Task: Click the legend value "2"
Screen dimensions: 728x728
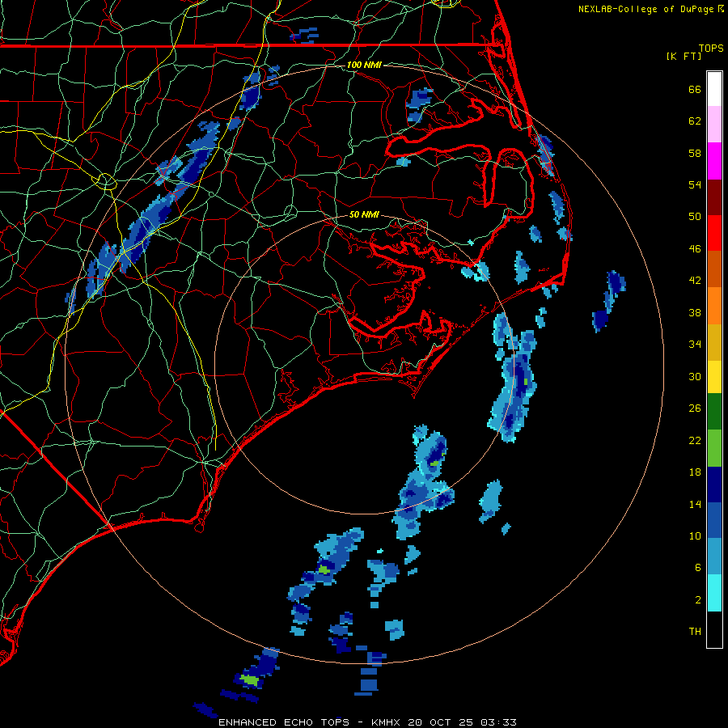Action: [x=698, y=600]
